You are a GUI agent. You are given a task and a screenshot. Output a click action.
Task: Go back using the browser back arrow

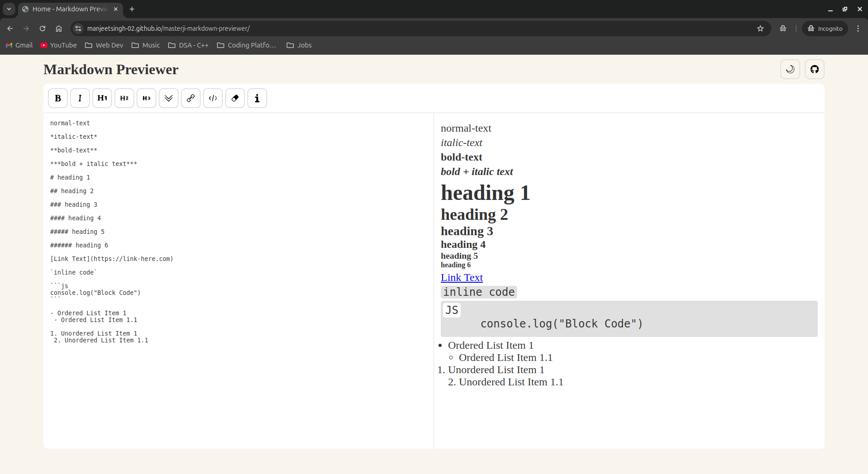tap(10, 28)
